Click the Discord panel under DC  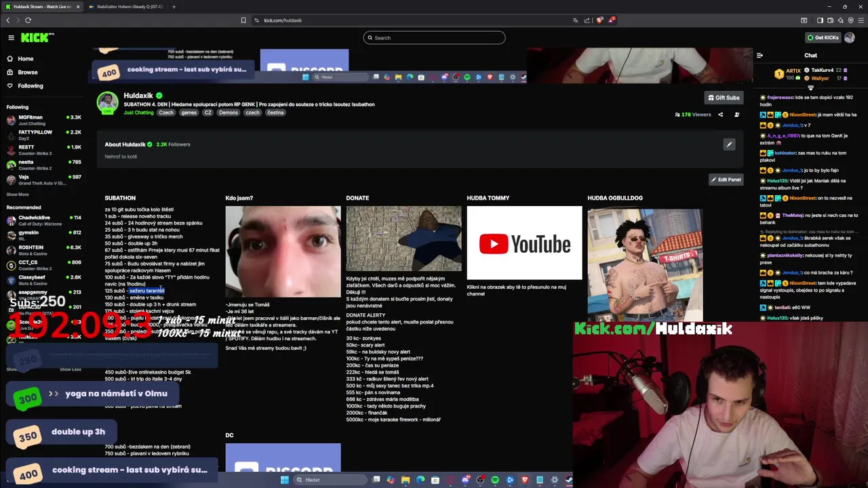[283, 457]
